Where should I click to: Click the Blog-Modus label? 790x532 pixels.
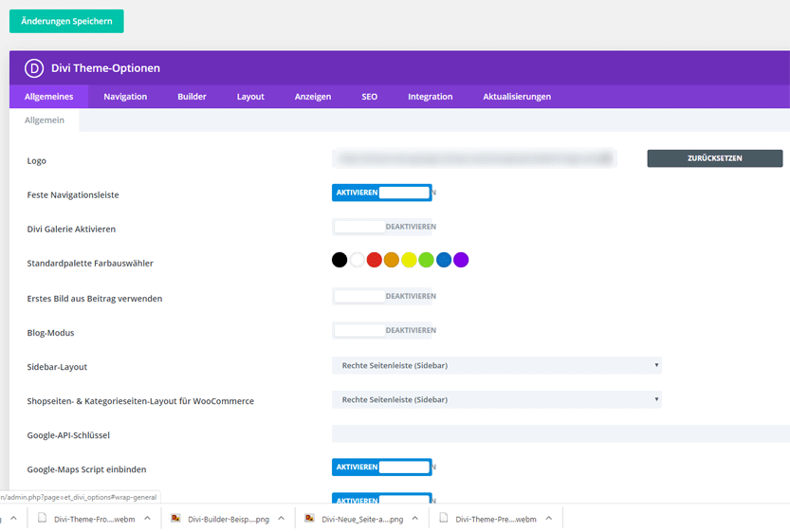tap(50, 333)
